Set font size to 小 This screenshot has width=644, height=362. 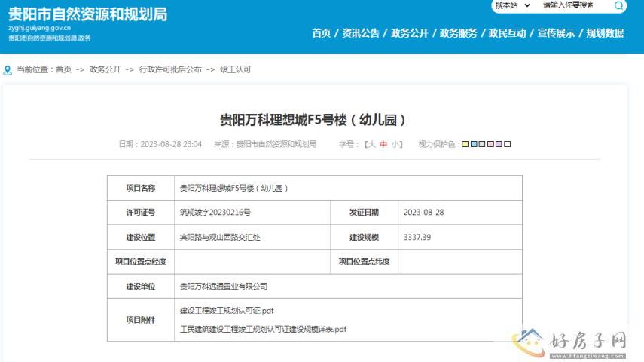point(395,144)
